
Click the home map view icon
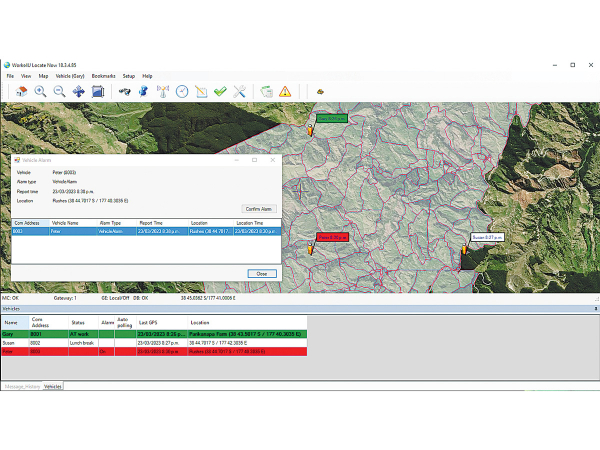pos(21,91)
